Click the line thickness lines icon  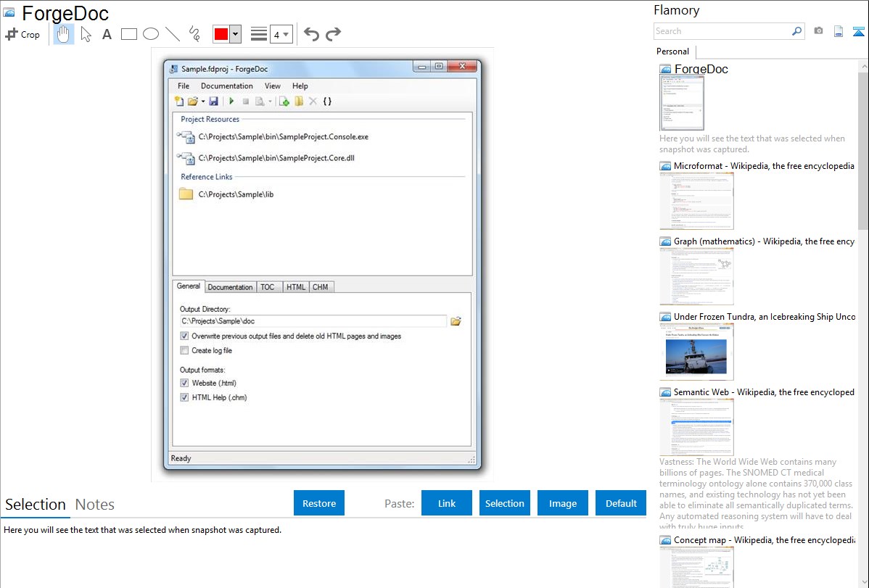[259, 34]
